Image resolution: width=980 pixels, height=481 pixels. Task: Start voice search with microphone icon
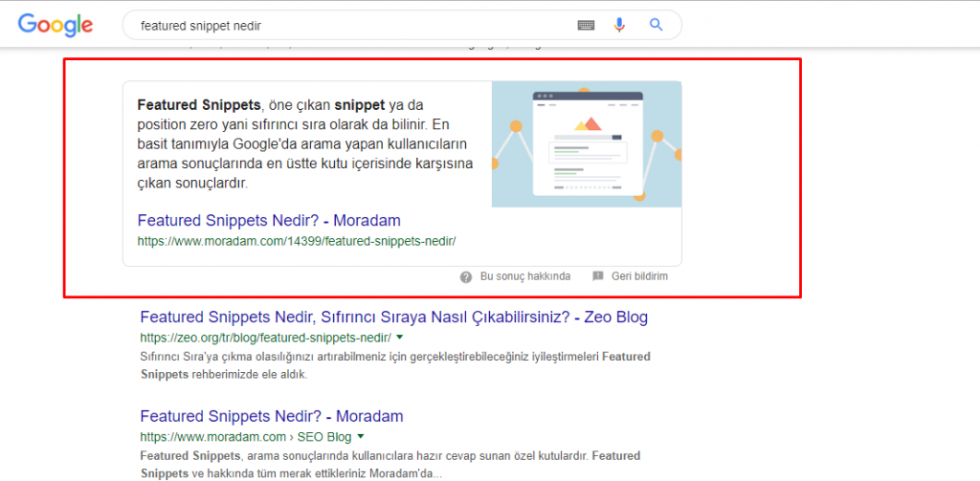pyautogui.click(x=619, y=25)
